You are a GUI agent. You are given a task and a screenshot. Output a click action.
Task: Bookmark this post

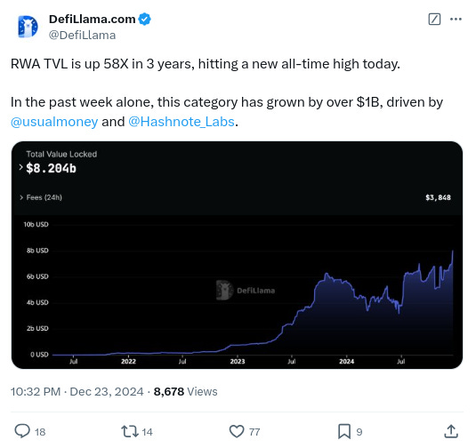tap(344, 431)
